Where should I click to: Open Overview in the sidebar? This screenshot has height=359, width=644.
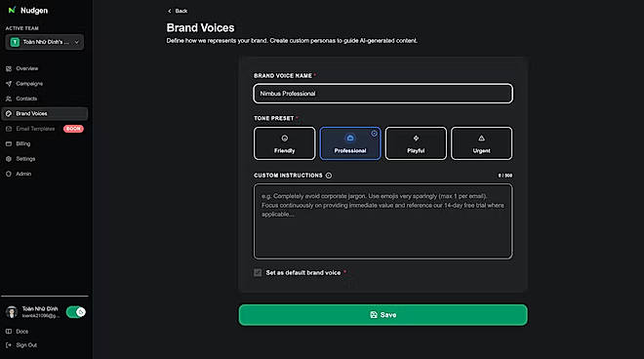pyautogui.click(x=45, y=68)
